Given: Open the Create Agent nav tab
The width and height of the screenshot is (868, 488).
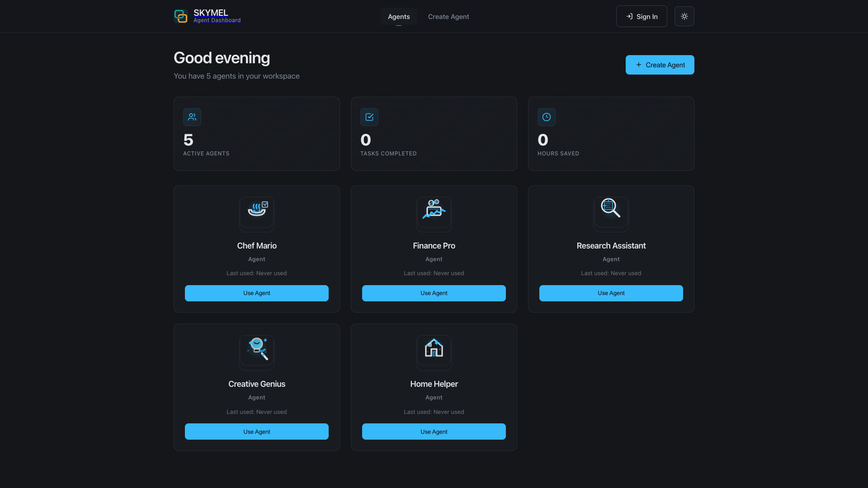Looking at the screenshot, I should (x=448, y=16).
